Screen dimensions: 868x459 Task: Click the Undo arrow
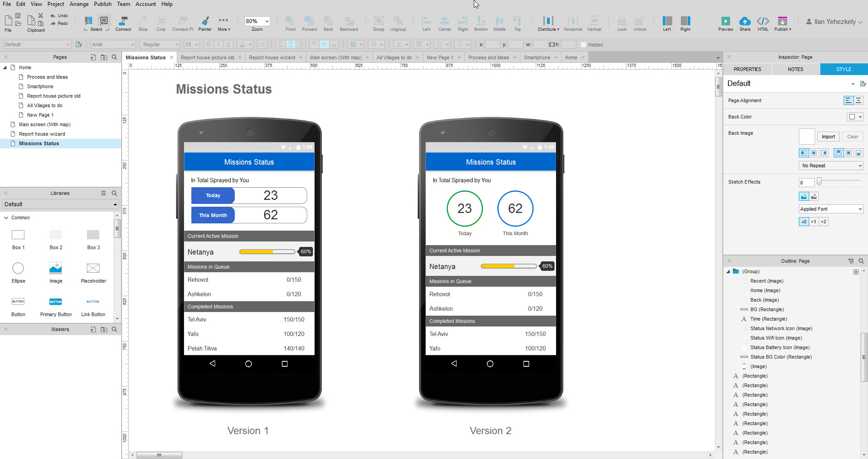pyautogui.click(x=53, y=16)
